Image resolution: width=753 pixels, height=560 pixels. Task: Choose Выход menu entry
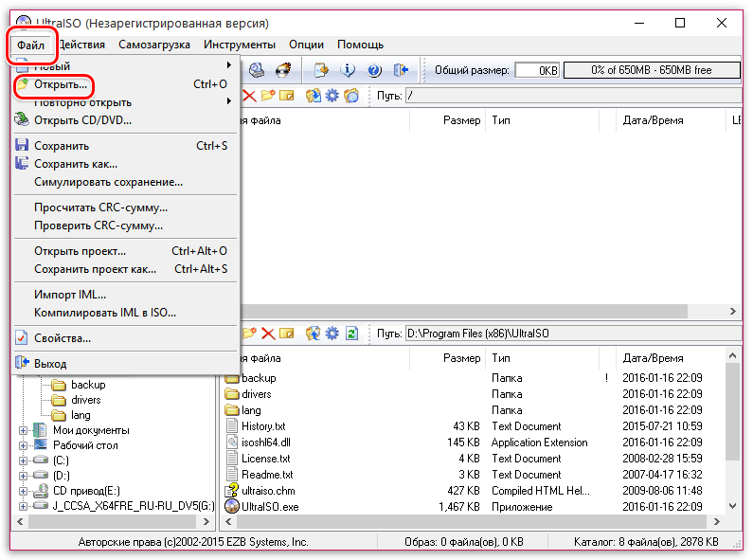pos(125,364)
